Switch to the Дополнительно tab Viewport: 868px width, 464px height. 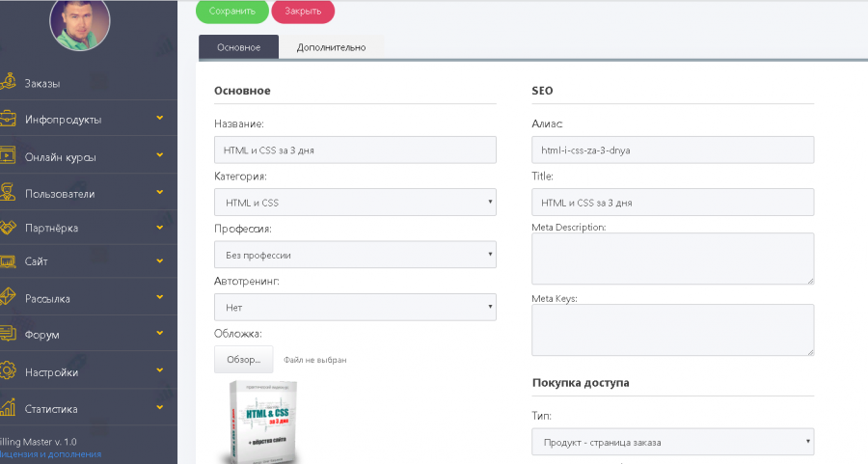click(331, 47)
